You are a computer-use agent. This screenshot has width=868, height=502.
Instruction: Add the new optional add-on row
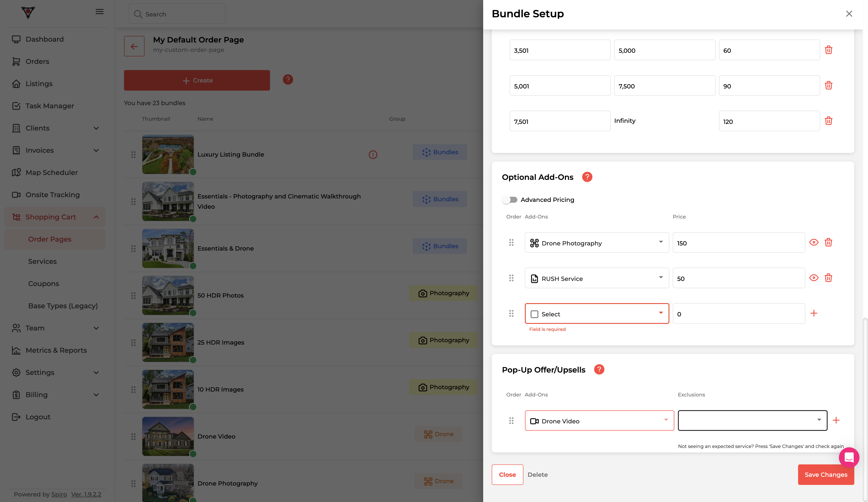pyautogui.click(x=813, y=313)
